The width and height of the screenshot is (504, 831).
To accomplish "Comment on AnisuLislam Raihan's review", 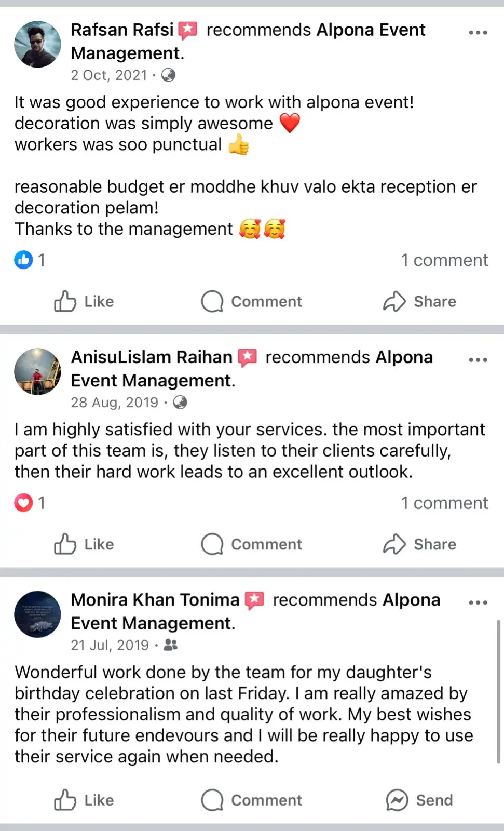I will (252, 544).
